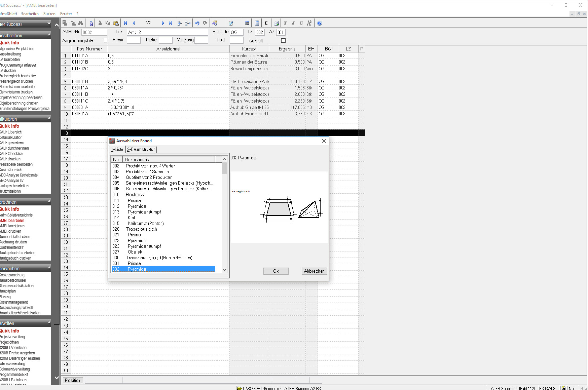Open the calculator icon in toolbar
Viewport: 588px width, 390px height.
tap(257, 23)
